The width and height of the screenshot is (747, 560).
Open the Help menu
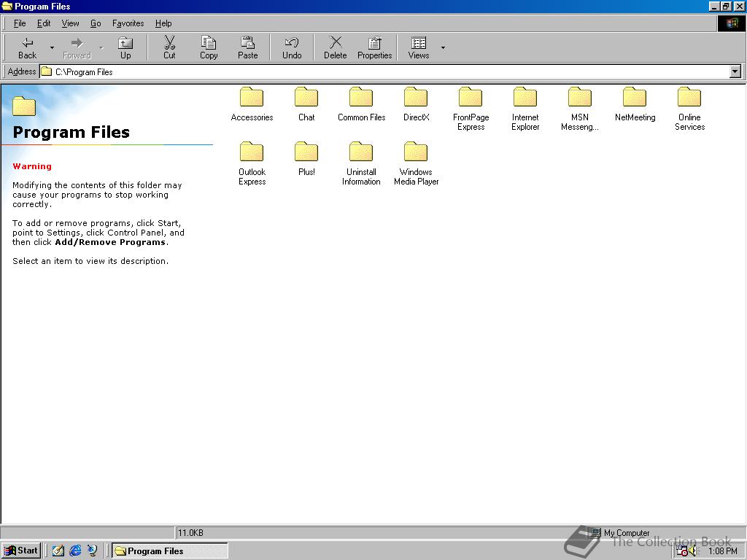163,23
